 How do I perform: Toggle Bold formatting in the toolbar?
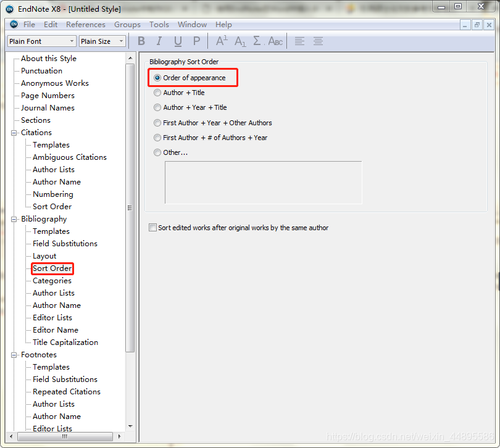click(x=141, y=41)
